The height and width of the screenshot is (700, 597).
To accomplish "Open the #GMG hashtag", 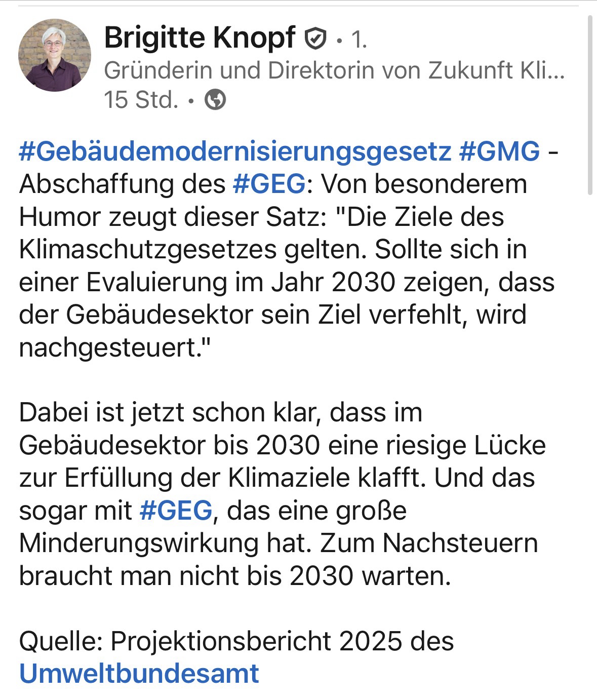I will point(499,151).
